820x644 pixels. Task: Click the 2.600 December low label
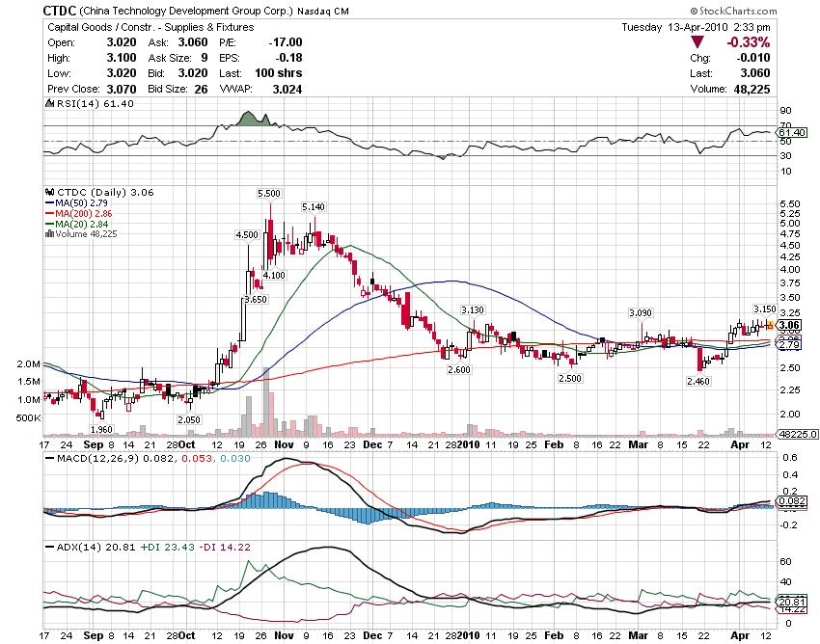point(459,369)
